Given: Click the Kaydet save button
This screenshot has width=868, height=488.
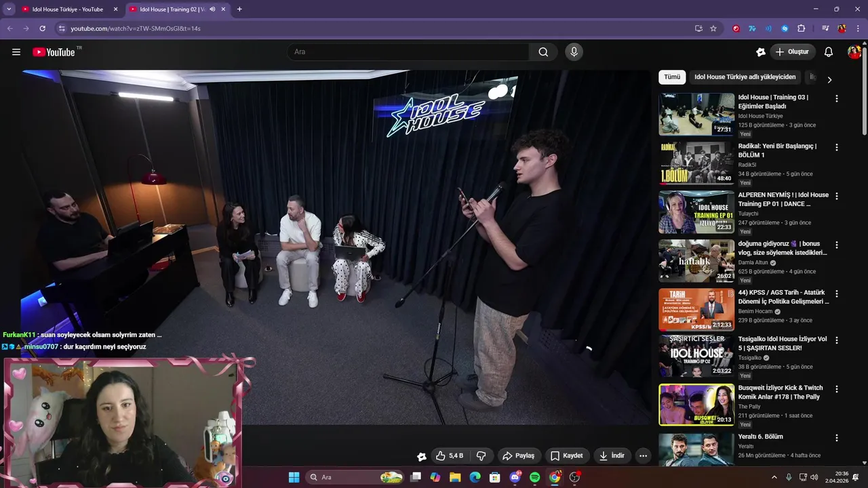Looking at the screenshot, I should click(x=567, y=456).
